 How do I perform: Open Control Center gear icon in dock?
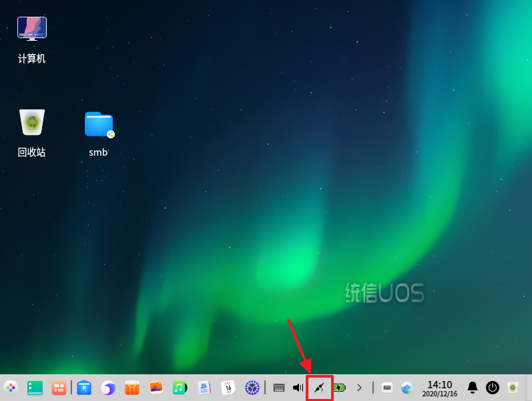252,387
